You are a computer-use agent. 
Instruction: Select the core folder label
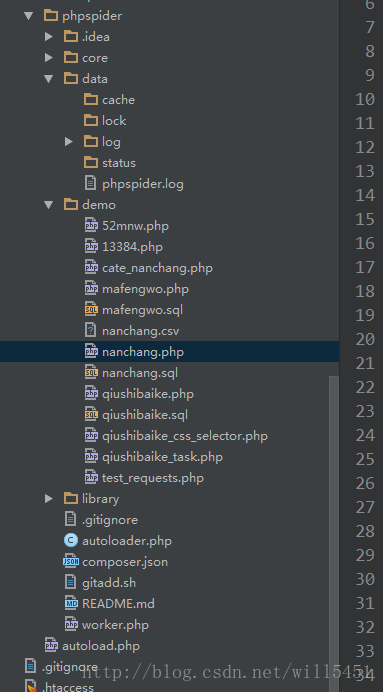click(x=95, y=58)
